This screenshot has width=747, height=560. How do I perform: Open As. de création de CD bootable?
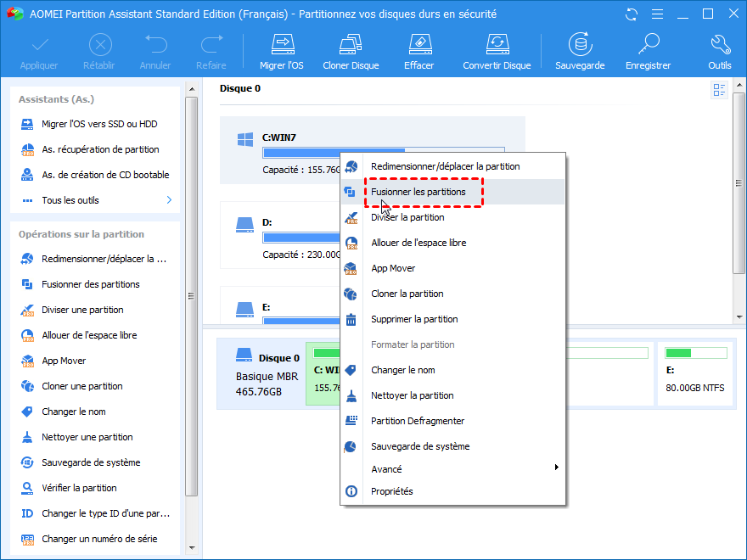[95, 175]
